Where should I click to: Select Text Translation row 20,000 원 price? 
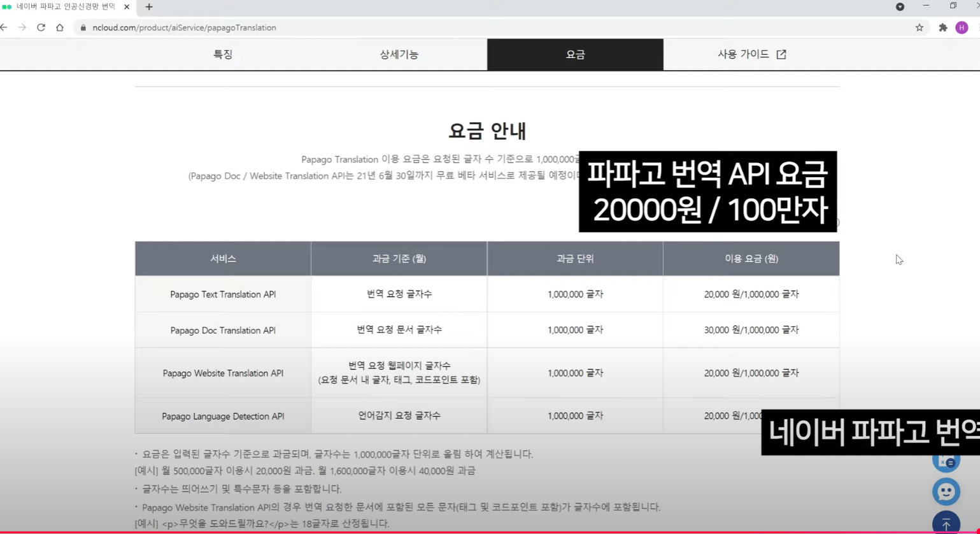click(751, 294)
